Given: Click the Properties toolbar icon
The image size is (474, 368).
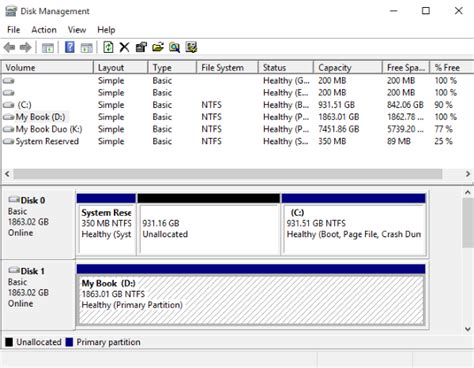Looking at the screenshot, I should click(x=141, y=47).
